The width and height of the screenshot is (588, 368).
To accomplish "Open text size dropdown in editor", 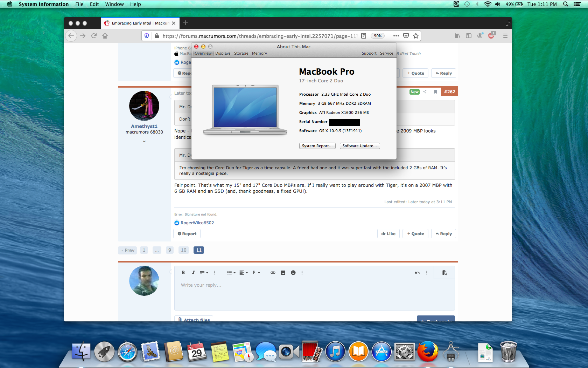I will (x=204, y=273).
